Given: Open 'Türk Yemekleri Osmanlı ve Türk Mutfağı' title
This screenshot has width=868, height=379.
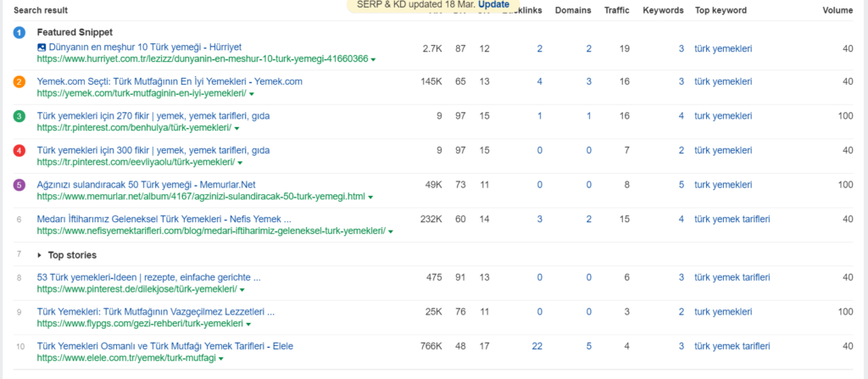Looking at the screenshot, I should tap(165, 346).
